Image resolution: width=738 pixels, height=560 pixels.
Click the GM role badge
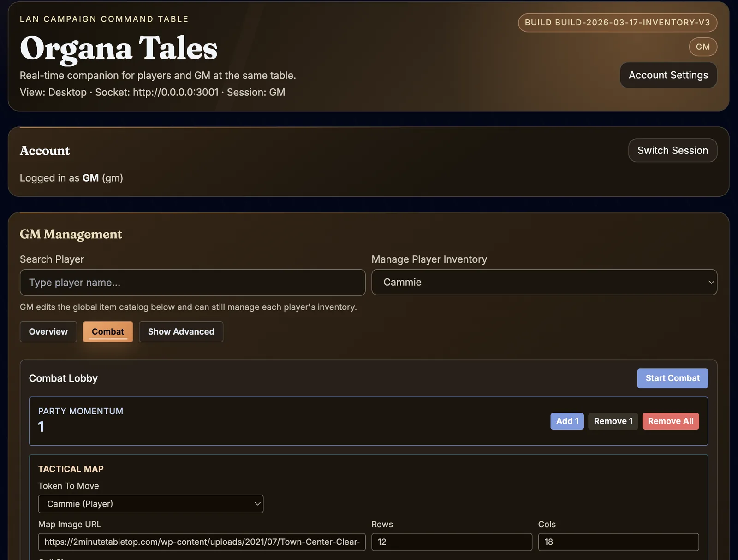(703, 47)
